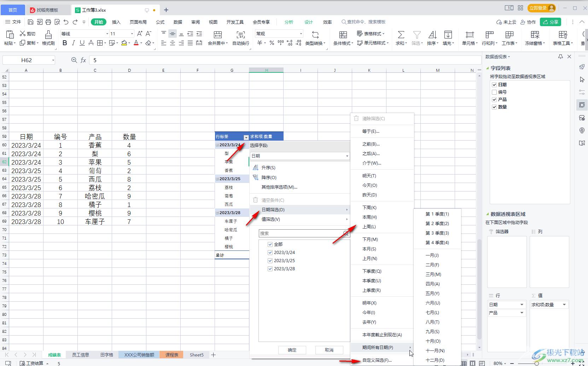Choose 之前(B)... date filter option

click(x=371, y=144)
